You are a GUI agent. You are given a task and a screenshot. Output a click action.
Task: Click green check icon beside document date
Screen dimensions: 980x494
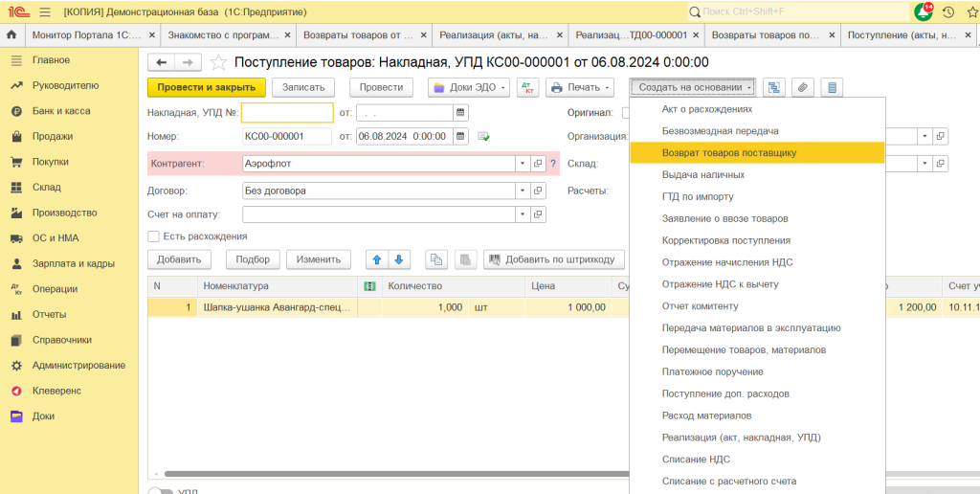tap(483, 136)
